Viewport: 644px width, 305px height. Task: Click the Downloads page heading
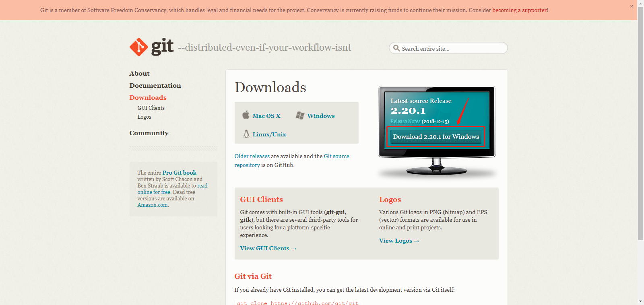pos(270,87)
